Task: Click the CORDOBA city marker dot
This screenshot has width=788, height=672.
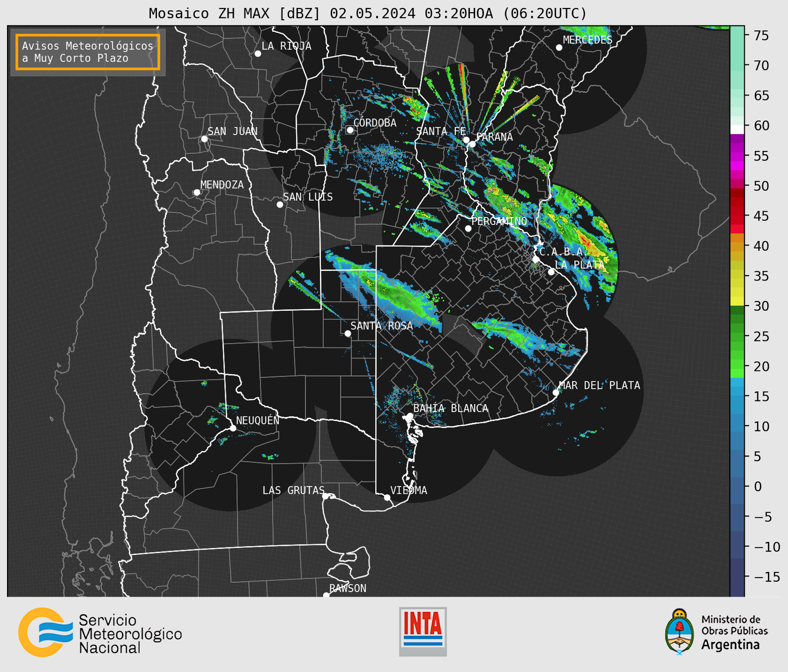Action: click(350, 130)
